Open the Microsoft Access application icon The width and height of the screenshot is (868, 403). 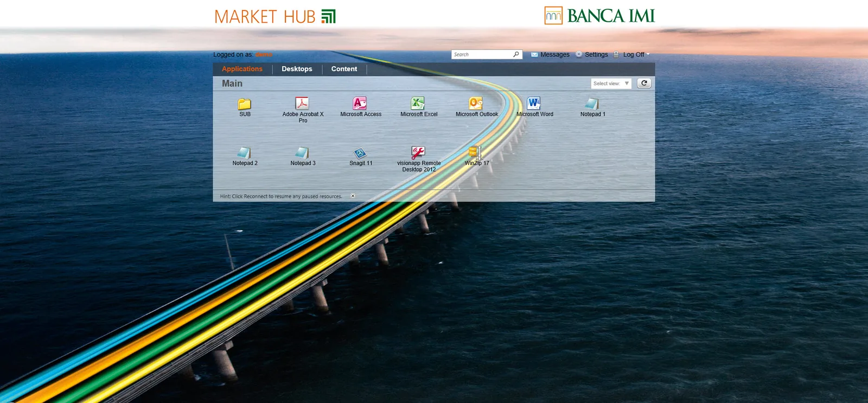360,103
